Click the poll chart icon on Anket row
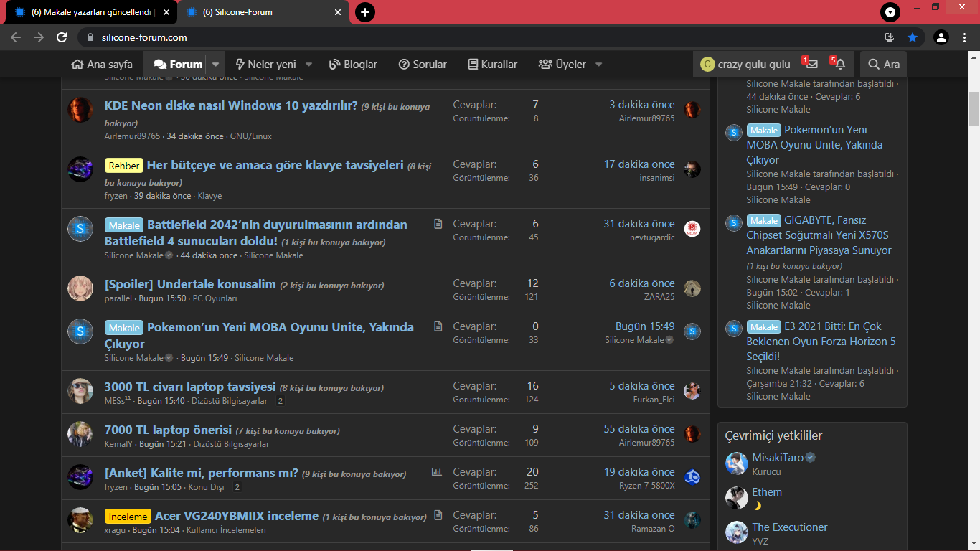Image resolution: width=980 pixels, height=551 pixels. [436, 472]
